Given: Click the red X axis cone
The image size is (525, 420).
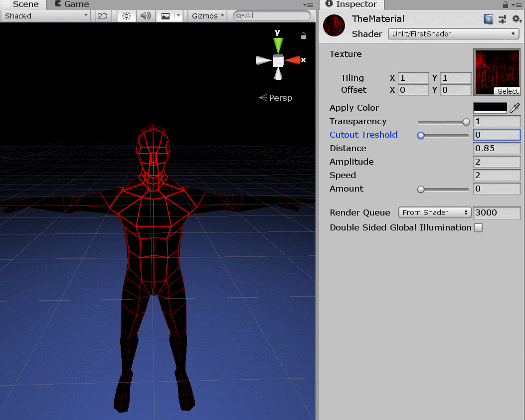Looking at the screenshot, I should pos(292,60).
